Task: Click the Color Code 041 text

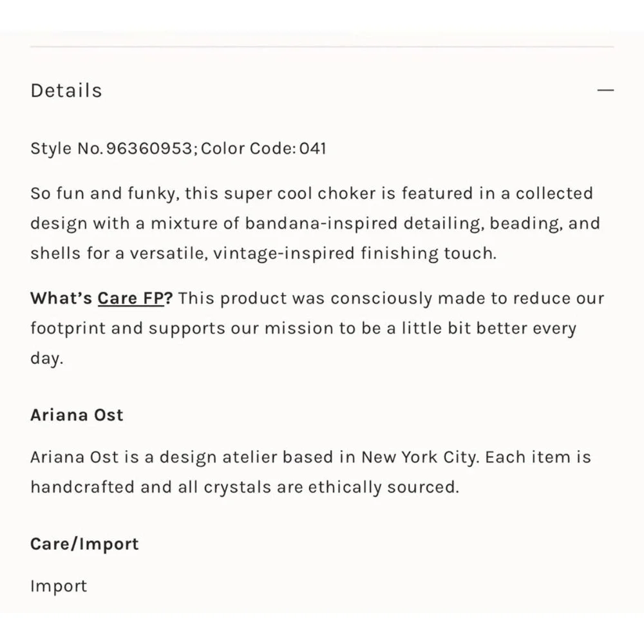Action: [263, 148]
